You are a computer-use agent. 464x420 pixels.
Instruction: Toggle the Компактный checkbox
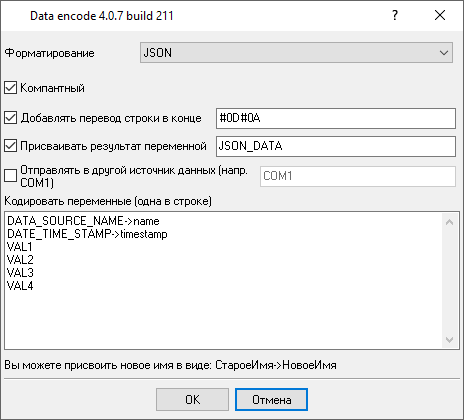(10, 88)
